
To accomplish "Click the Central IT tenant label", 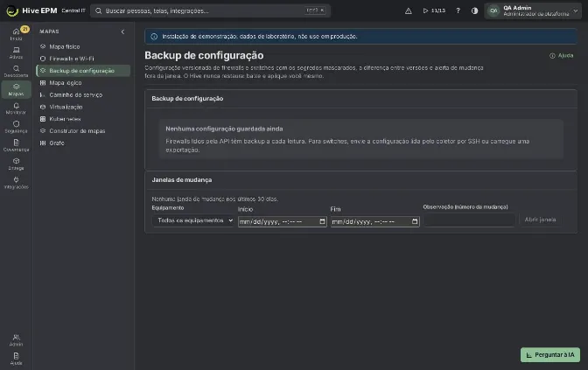I will pyautogui.click(x=73, y=10).
